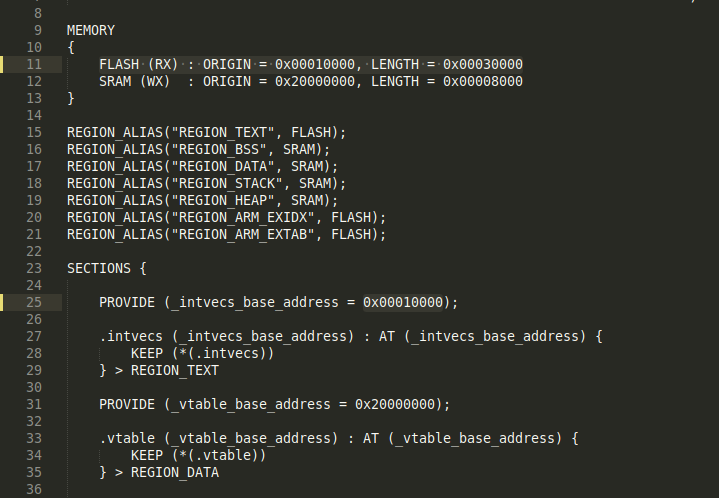The height and width of the screenshot is (498, 719).
Task: Click line number 9 in the gutter
Action: [x=36, y=30]
